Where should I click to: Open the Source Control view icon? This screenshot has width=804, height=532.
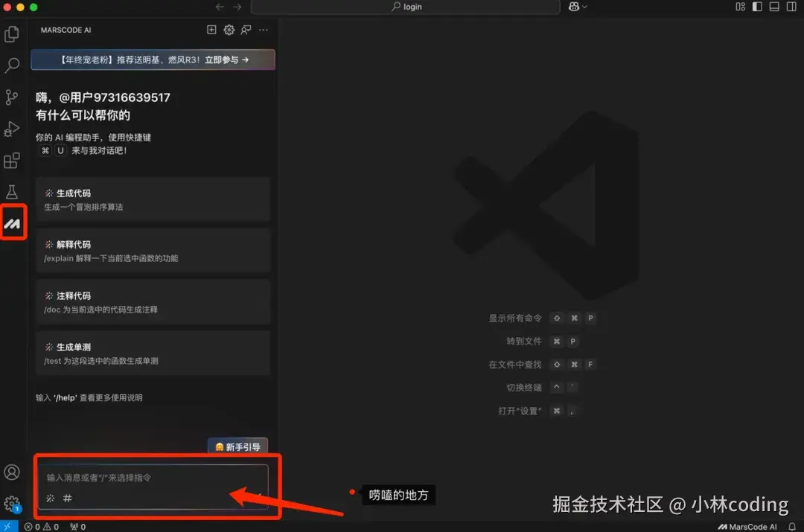click(12, 97)
